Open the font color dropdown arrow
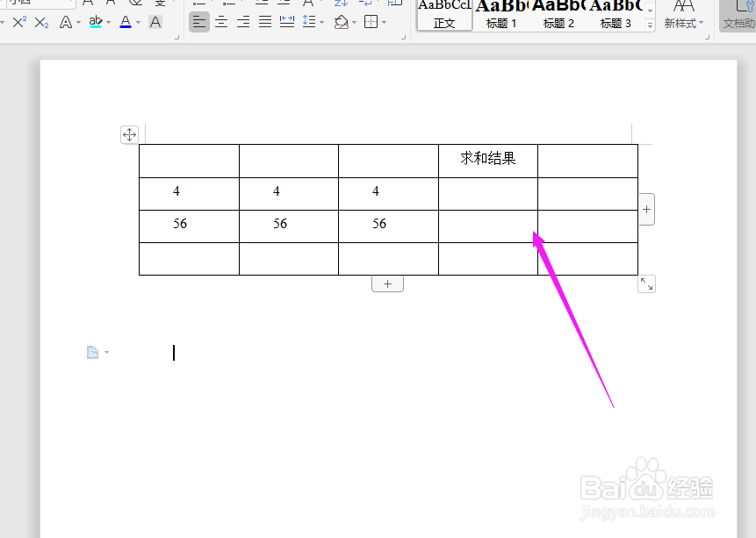The image size is (756, 538). 137,22
